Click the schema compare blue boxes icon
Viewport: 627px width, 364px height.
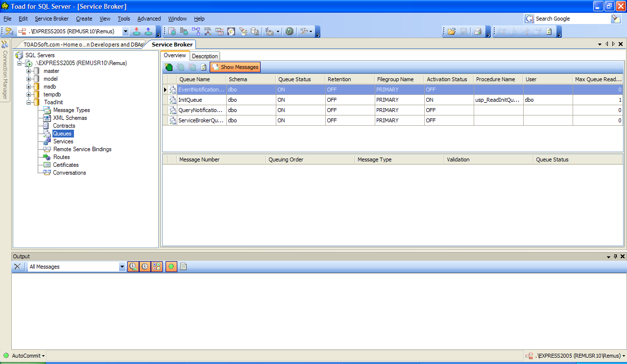[196, 31]
